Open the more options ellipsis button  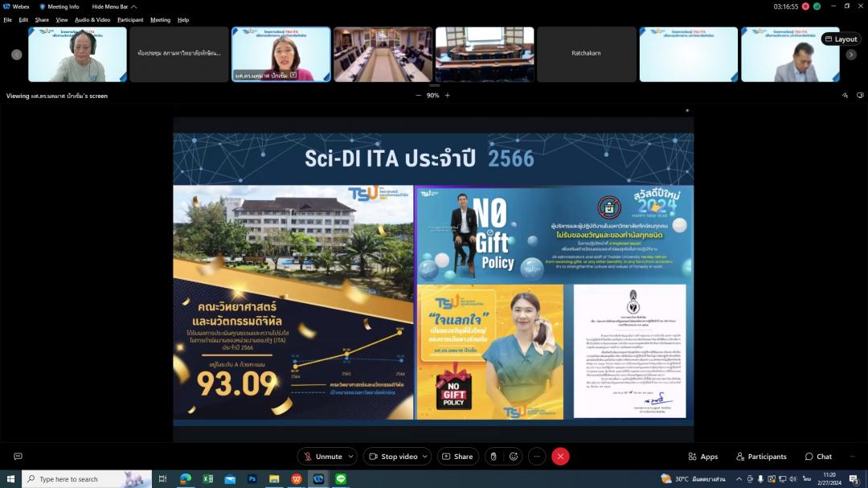pos(536,457)
